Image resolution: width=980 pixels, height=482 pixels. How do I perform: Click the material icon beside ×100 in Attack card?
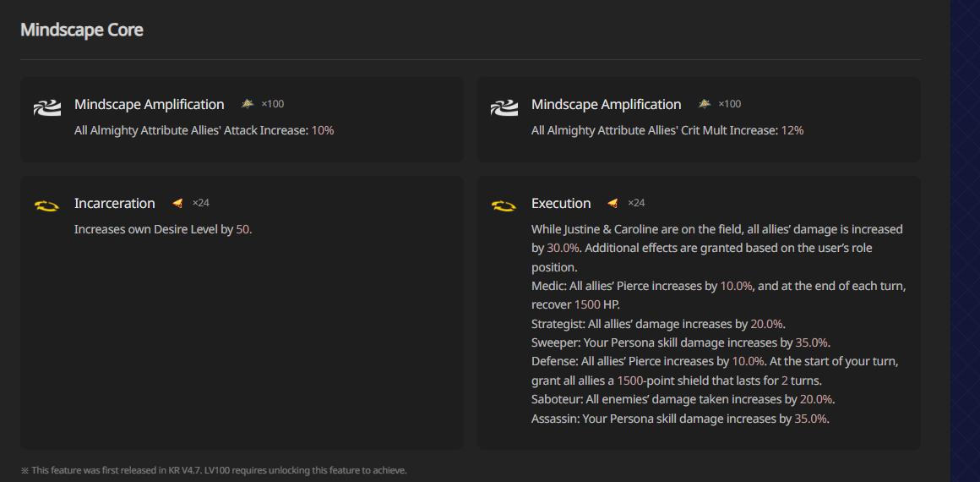(x=248, y=104)
